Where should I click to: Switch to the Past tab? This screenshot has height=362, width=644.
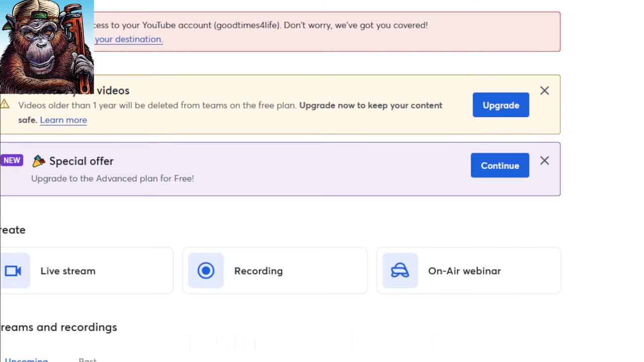[x=88, y=359]
